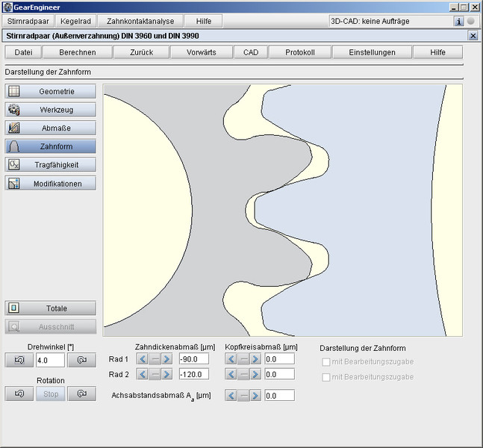The height and width of the screenshot is (448, 483).
Task: Decrease Rad 2 Zahndickenabmaß value
Action: tap(143, 374)
